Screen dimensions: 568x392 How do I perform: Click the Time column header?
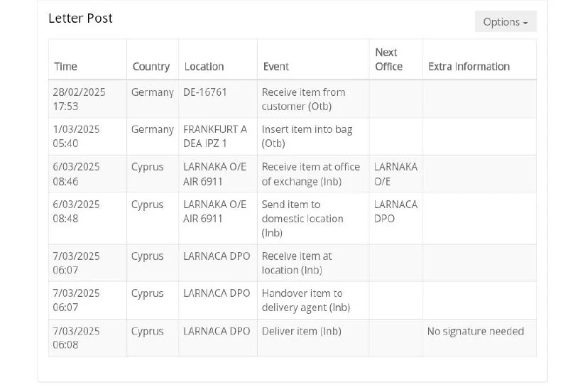point(65,67)
